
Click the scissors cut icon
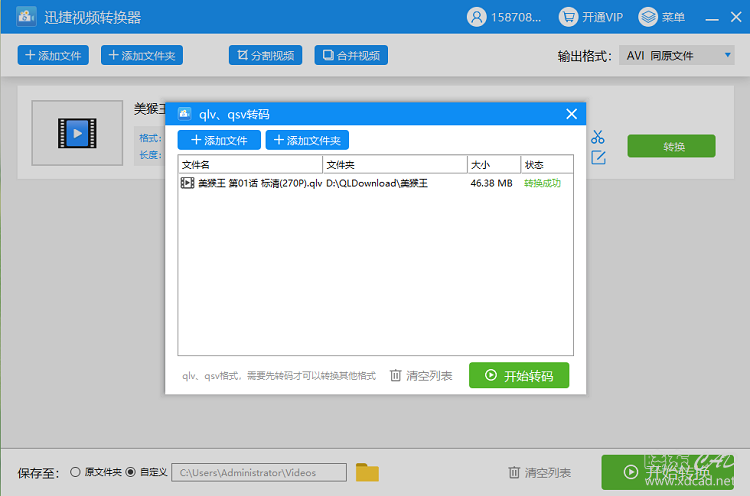(x=597, y=137)
